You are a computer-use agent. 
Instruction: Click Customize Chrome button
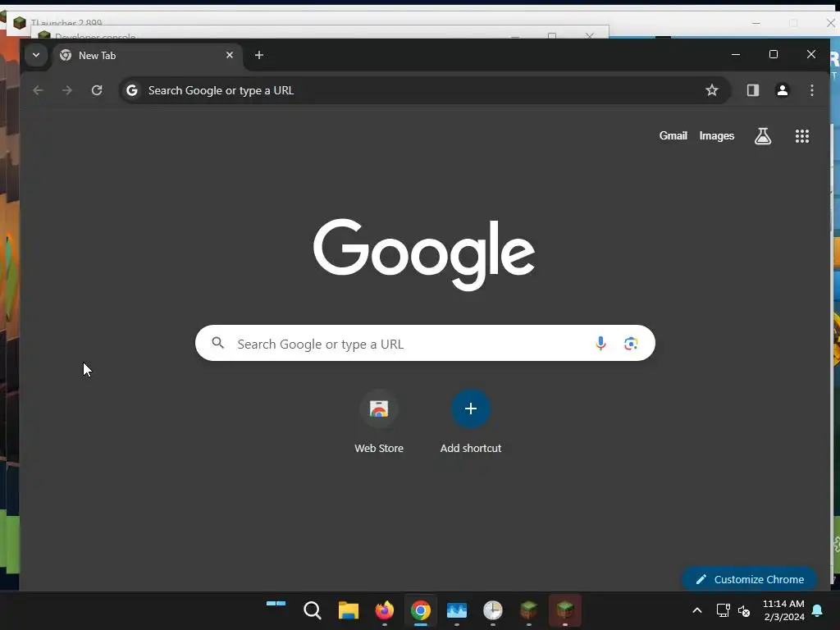750,579
